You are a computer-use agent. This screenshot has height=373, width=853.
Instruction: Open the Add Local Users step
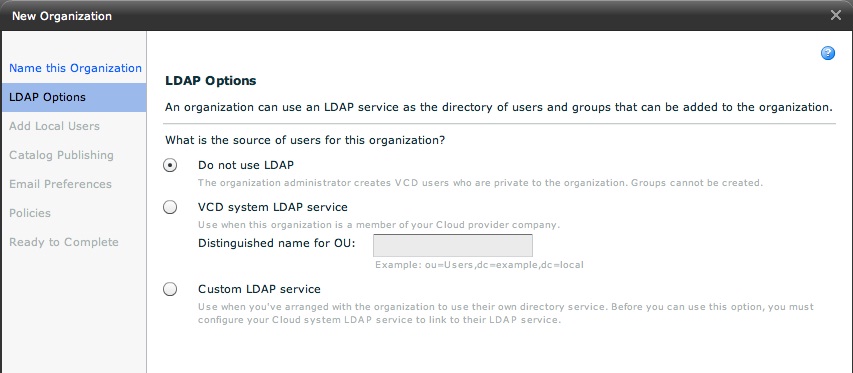(x=54, y=126)
